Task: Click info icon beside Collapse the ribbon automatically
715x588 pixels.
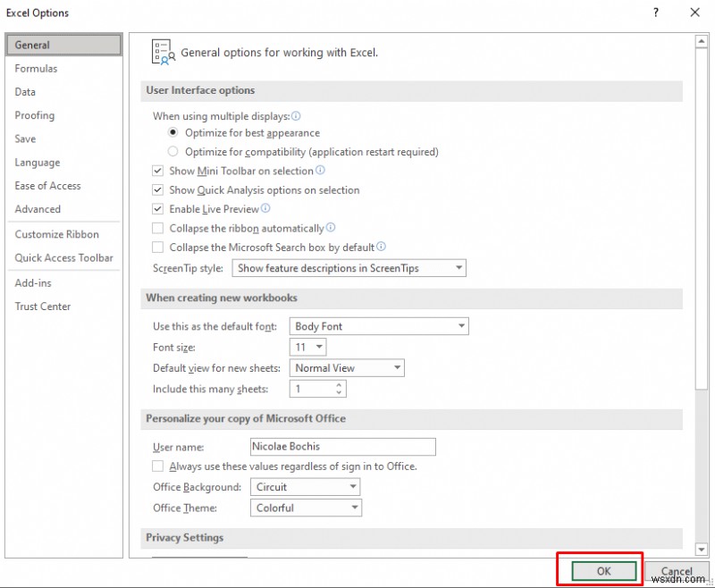Action: click(x=331, y=227)
